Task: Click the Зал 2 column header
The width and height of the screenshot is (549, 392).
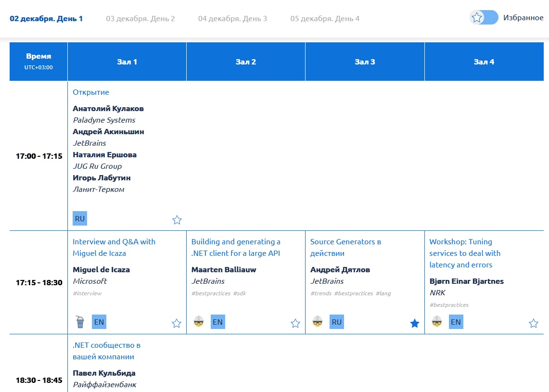Action: click(246, 62)
